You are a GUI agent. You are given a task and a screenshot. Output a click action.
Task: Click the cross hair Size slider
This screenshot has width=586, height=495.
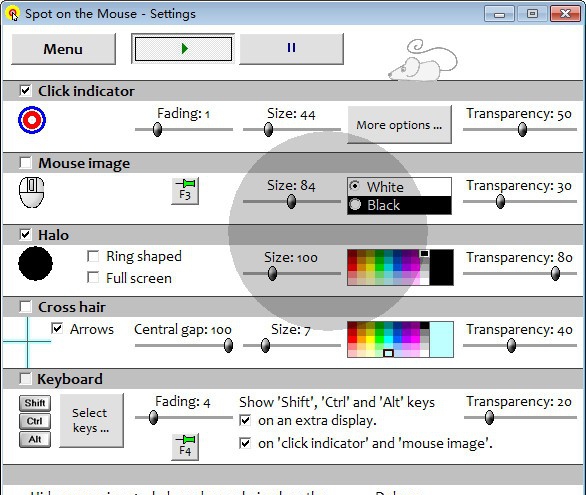pyautogui.click(x=292, y=346)
